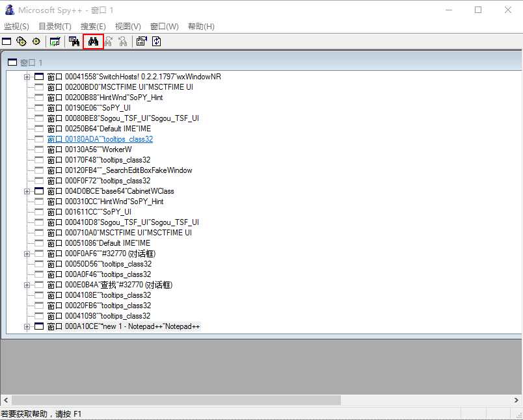523x420 pixels.
Task: Open the 窗口(W) menu
Action: [165, 27]
